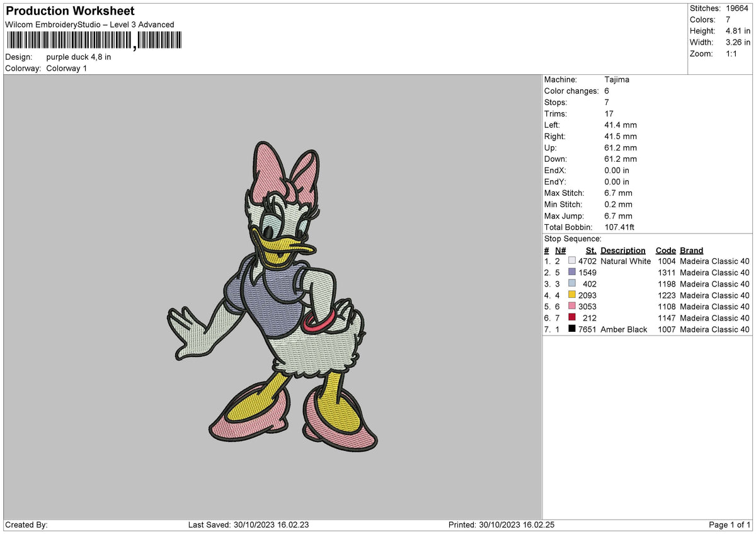Click the Down value 61.2 mm
This screenshot has width=756, height=534.
(621, 159)
